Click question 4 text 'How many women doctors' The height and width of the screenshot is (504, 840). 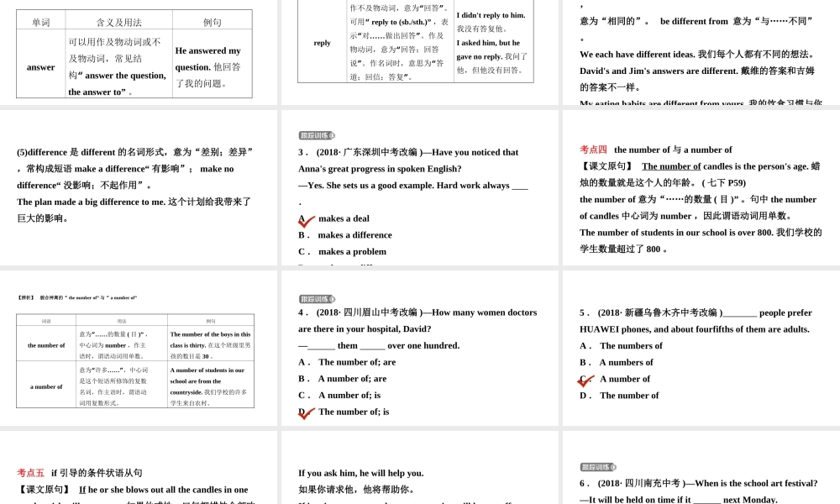(485, 312)
